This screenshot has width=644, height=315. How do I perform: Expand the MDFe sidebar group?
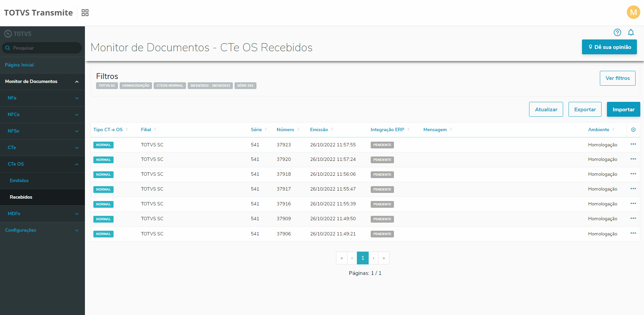coord(42,214)
